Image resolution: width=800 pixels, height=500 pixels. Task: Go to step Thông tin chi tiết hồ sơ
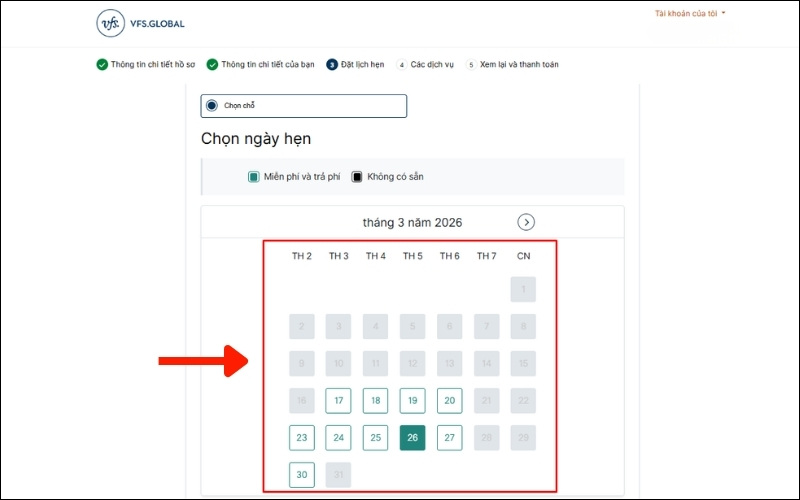[149, 65]
